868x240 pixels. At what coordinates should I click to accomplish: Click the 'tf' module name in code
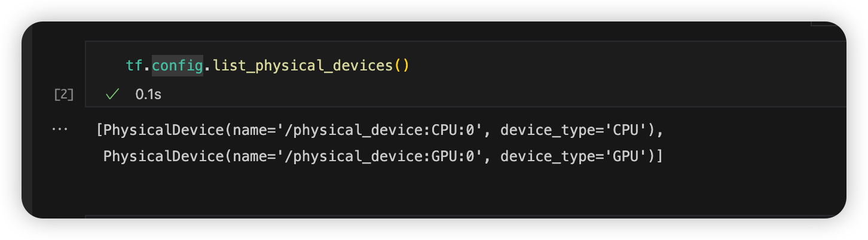pos(135,65)
